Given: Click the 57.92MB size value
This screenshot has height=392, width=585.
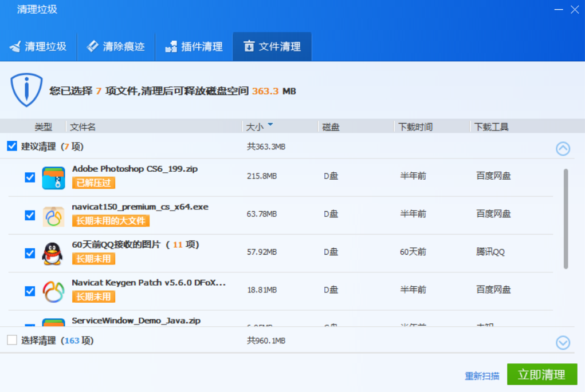Looking at the screenshot, I should pyautogui.click(x=262, y=252).
